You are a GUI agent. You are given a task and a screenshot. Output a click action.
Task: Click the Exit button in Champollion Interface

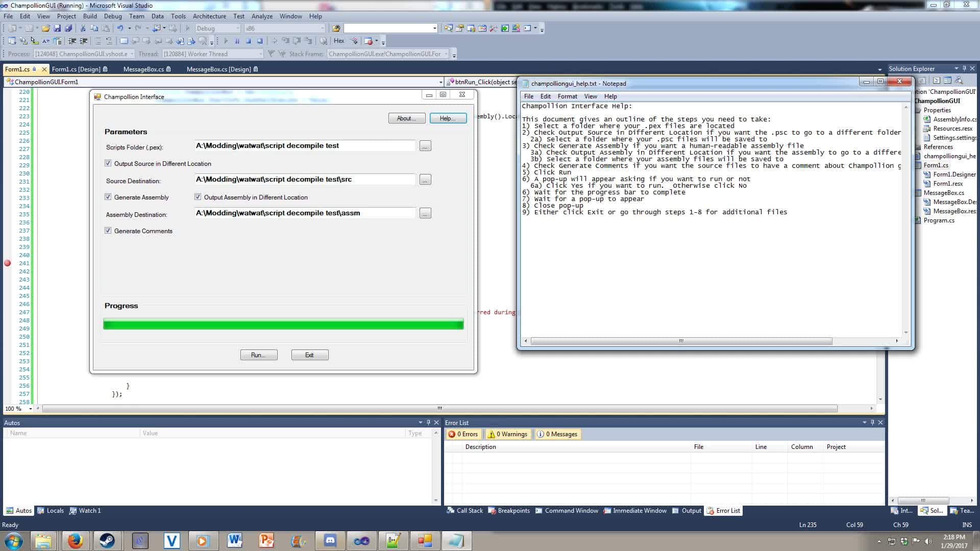310,355
